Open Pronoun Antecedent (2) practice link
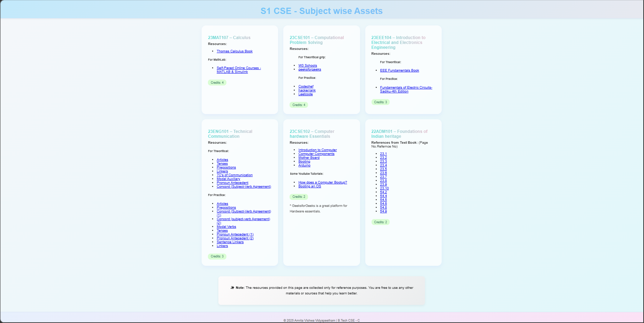The image size is (644, 323). [x=235, y=238]
